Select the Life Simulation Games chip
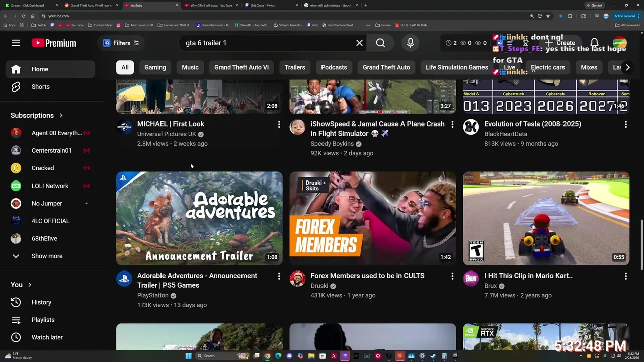 457,67
